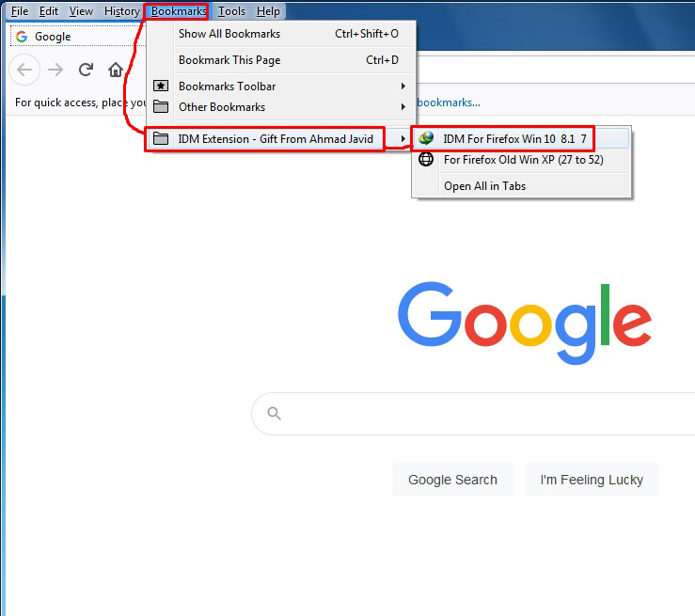The height and width of the screenshot is (616, 695).
Task: Expand the Other Bookmarks submenu arrow
Action: [403, 107]
